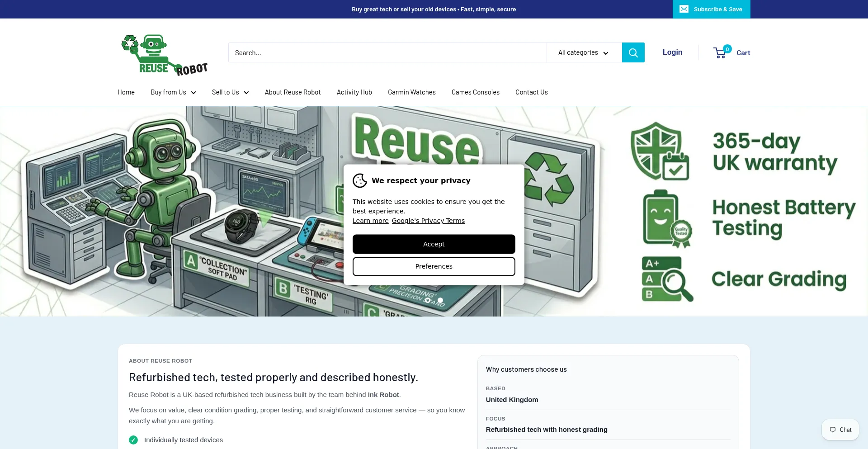Image resolution: width=868 pixels, height=449 pixels.
Task: Click 'Refurbished tech with honest grading' text
Action: (547, 430)
